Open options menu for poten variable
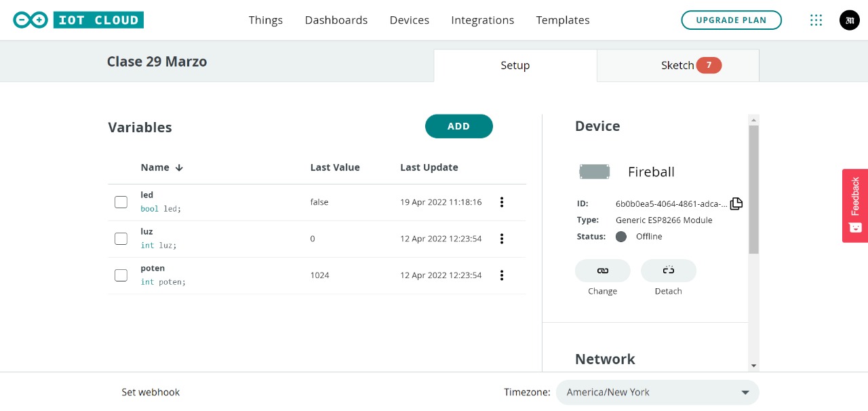Viewport: 868px width, 411px height. tap(502, 275)
